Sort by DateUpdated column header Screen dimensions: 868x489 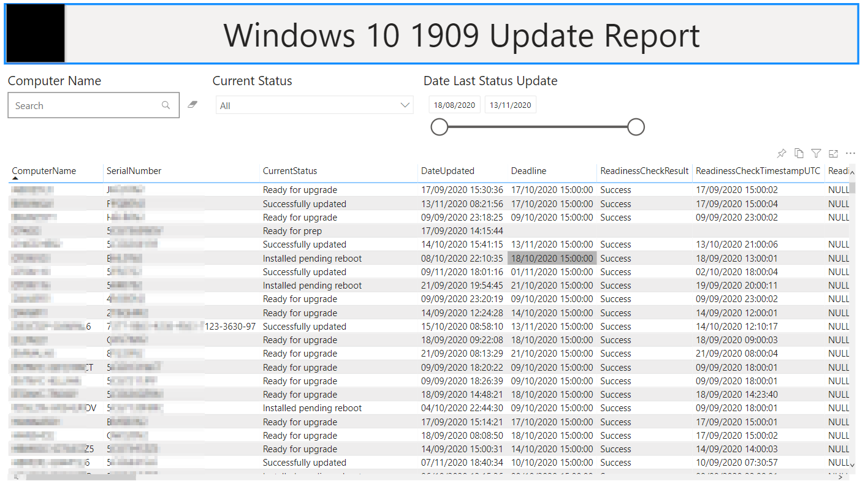447,171
